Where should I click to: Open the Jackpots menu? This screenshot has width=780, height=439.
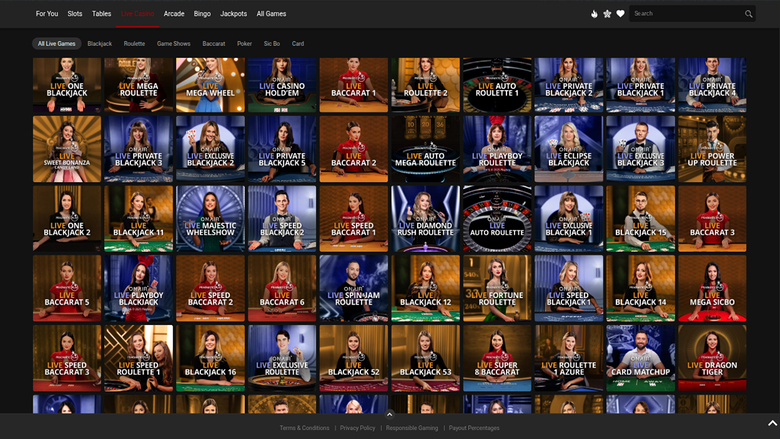tap(233, 14)
